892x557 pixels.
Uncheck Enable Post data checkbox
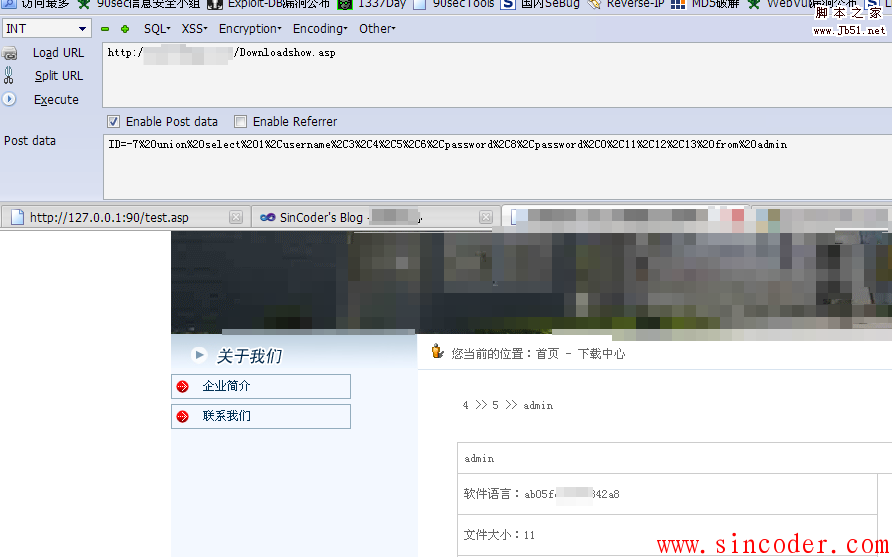[x=113, y=121]
